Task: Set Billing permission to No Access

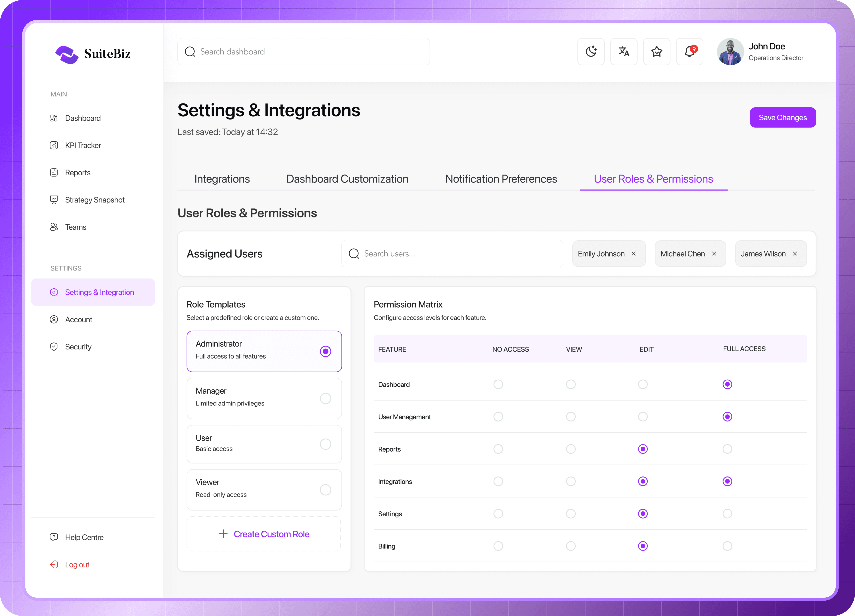Action: 498,546
